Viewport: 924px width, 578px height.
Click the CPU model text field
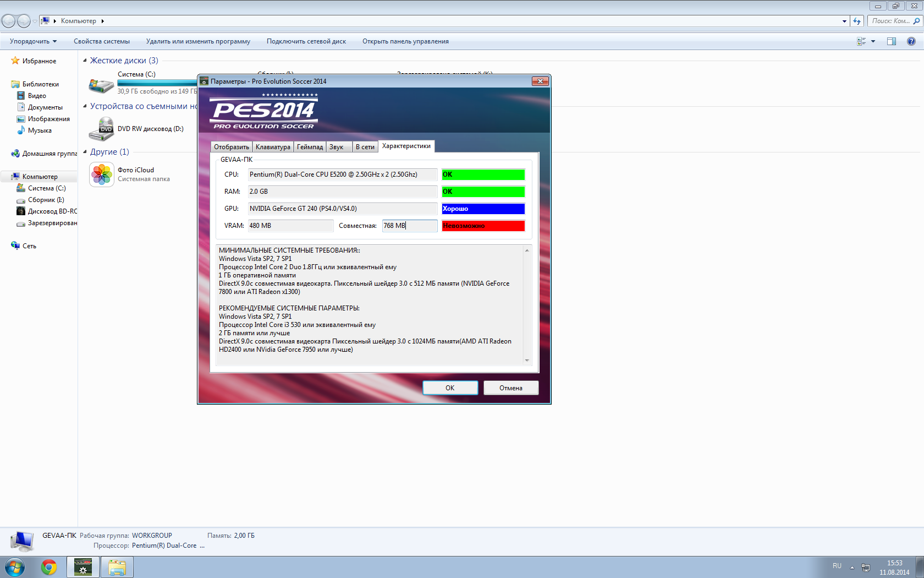pos(343,175)
